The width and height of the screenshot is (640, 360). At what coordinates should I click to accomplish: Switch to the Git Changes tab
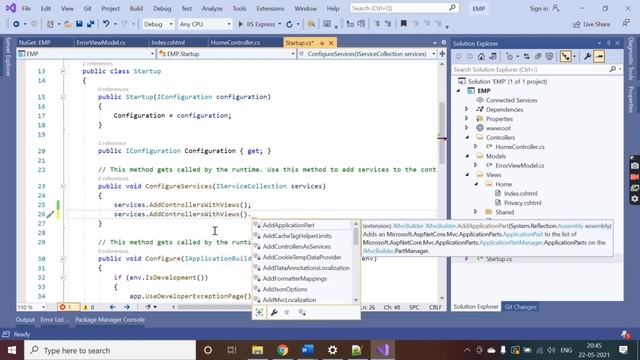(x=520, y=307)
